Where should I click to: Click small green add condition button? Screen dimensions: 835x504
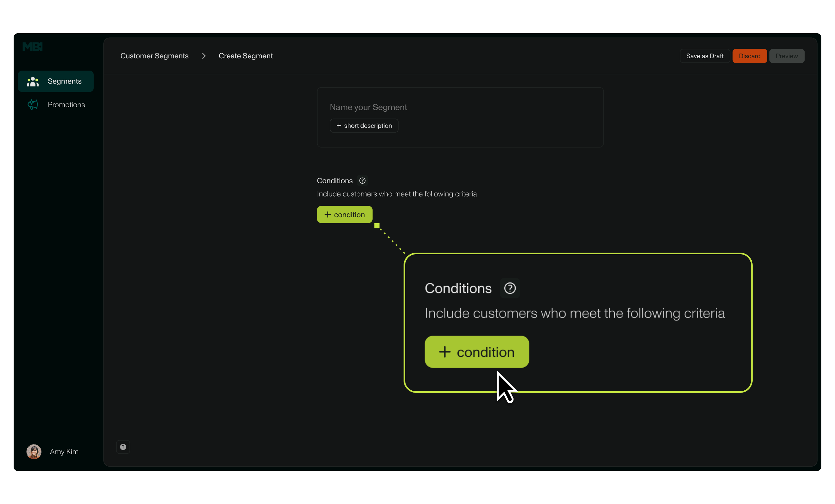pyautogui.click(x=345, y=215)
